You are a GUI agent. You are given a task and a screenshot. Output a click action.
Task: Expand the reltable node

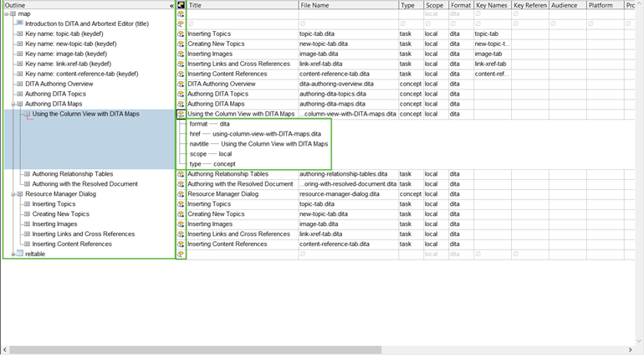pyautogui.click(x=13, y=255)
